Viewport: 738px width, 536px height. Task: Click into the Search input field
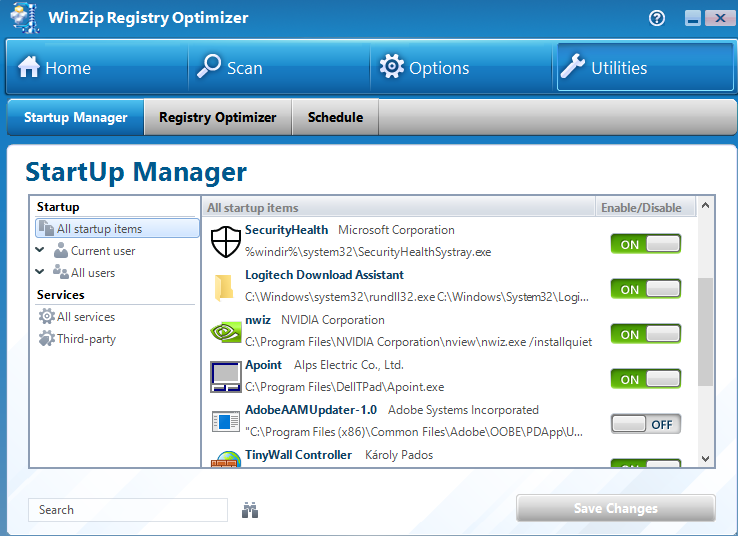pyautogui.click(x=128, y=510)
